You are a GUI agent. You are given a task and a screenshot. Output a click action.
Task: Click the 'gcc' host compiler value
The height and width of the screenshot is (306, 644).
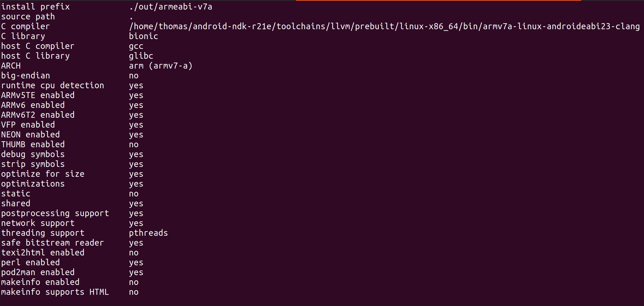click(x=136, y=46)
